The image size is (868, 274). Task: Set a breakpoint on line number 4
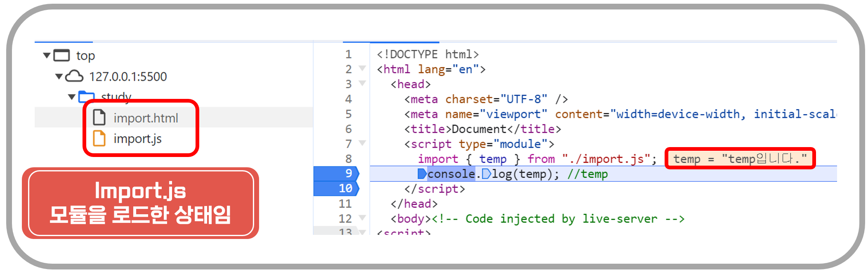coord(349,99)
